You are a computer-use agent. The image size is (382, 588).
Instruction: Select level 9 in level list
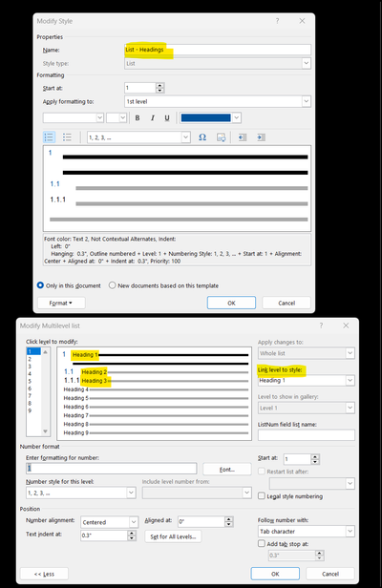(x=33, y=410)
